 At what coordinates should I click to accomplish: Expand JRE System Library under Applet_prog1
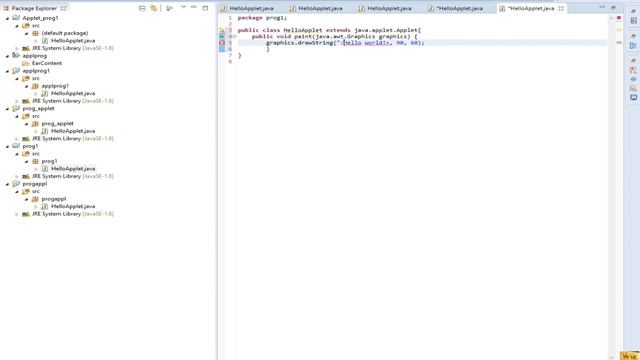pyautogui.click(x=17, y=49)
